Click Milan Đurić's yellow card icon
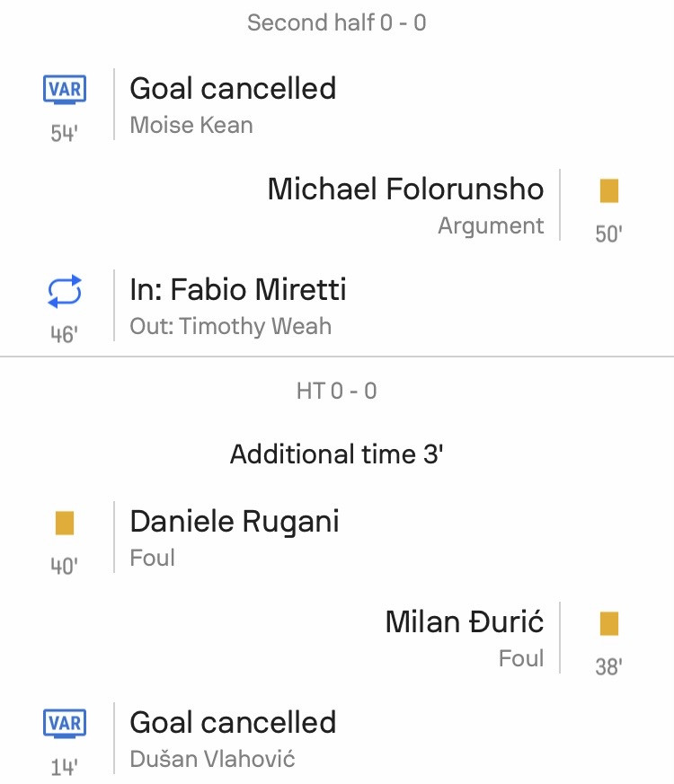Image resolution: width=674 pixels, height=784 pixels. point(609,623)
